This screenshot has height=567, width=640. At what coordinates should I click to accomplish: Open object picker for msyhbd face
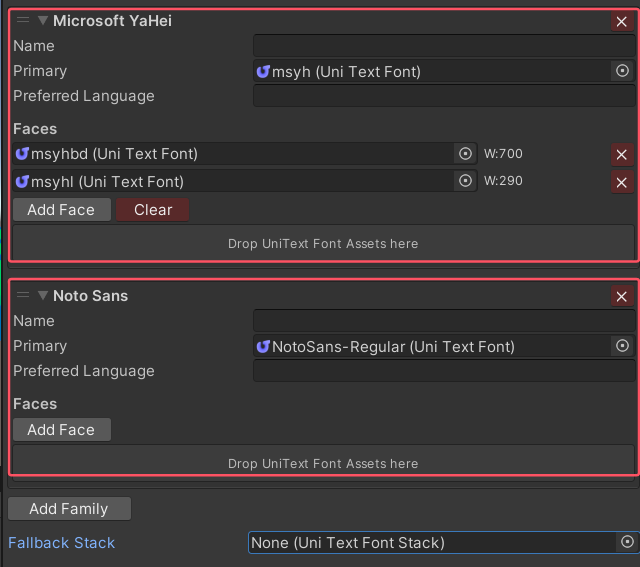465,154
